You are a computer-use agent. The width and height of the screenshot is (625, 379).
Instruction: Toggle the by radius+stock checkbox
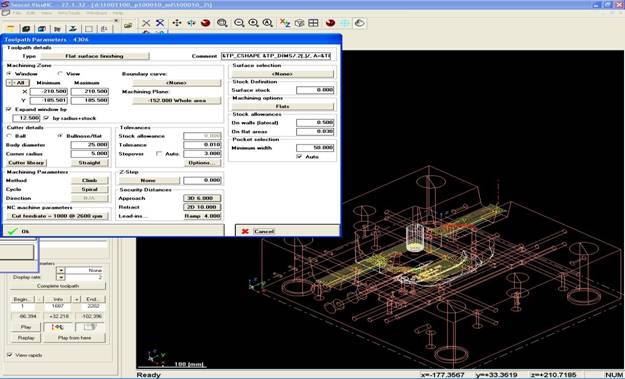pyautogui.click(x=46, y=118)
